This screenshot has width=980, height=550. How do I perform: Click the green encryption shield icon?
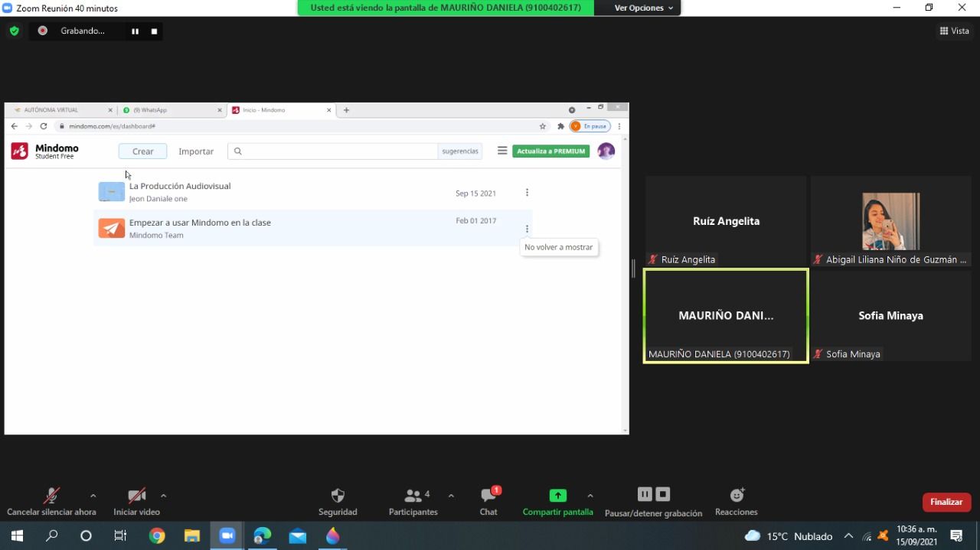[14, 31]
